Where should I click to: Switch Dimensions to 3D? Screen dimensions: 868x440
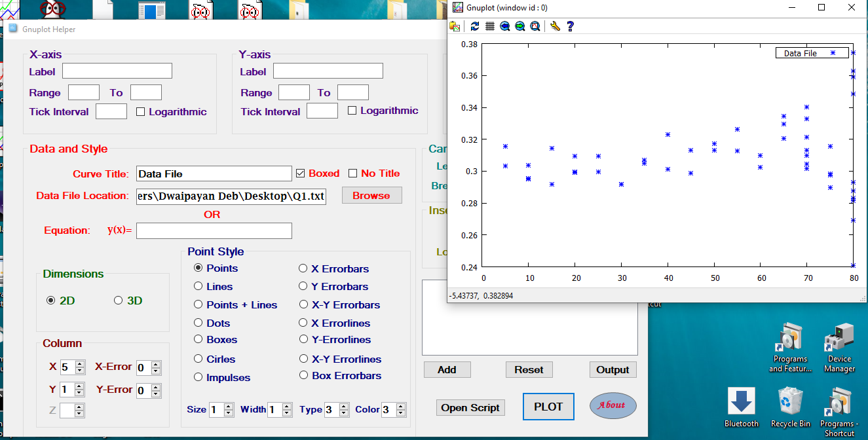click(119, 301)
